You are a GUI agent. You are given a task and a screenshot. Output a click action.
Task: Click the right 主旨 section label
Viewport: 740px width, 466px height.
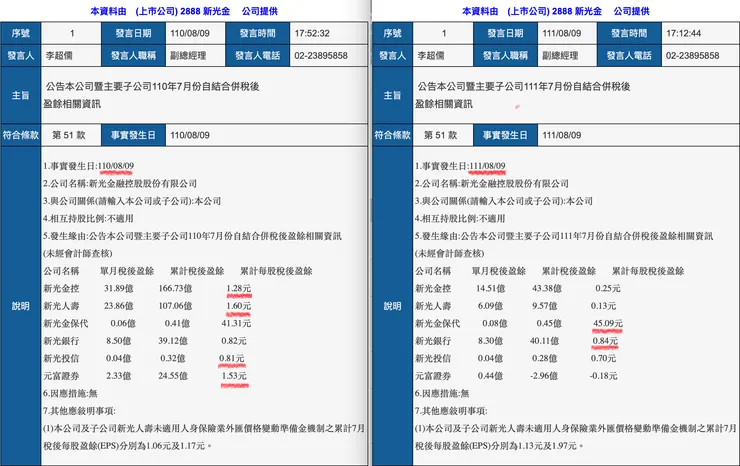click(x=392, y=95)
